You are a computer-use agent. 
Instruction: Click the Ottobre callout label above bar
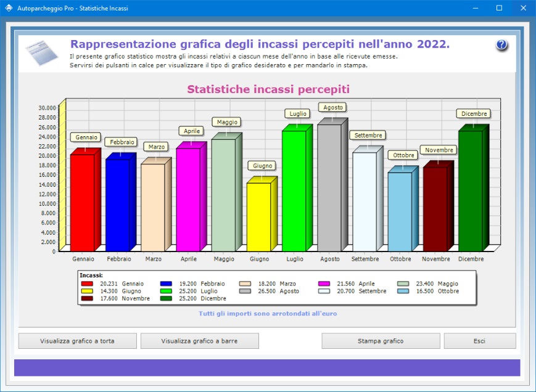click(x=403, y=155)
